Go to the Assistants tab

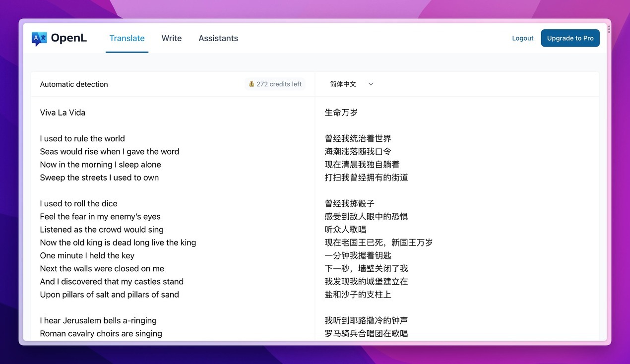coord(218,38)
